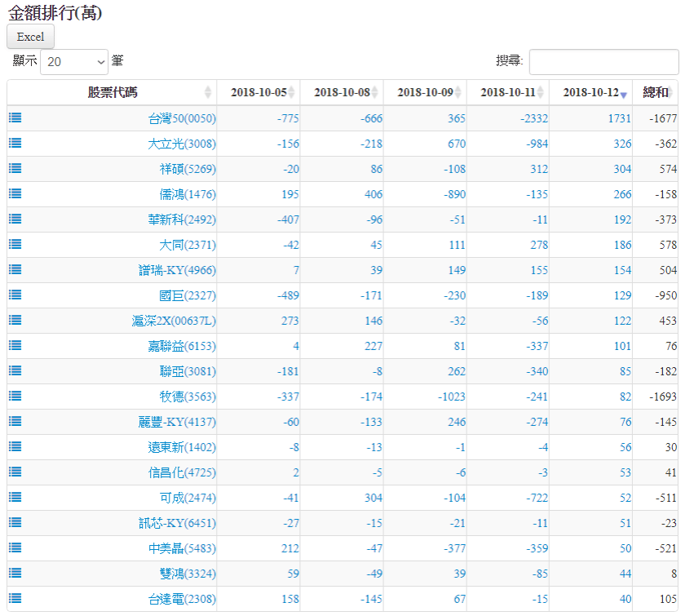This screenshot has height=616, width=685.
Task: Open the 儒鴻(1476) stock link
Action: pos(188,194)
